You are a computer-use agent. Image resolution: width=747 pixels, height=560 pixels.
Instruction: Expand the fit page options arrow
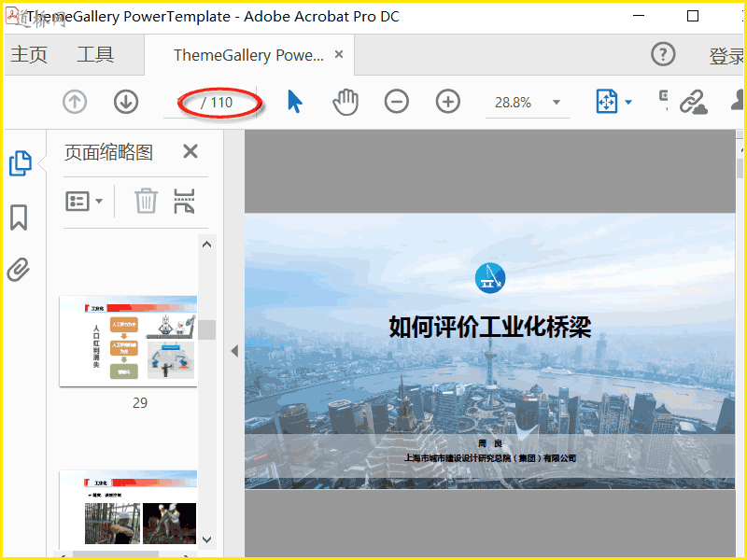coord(628,102)
